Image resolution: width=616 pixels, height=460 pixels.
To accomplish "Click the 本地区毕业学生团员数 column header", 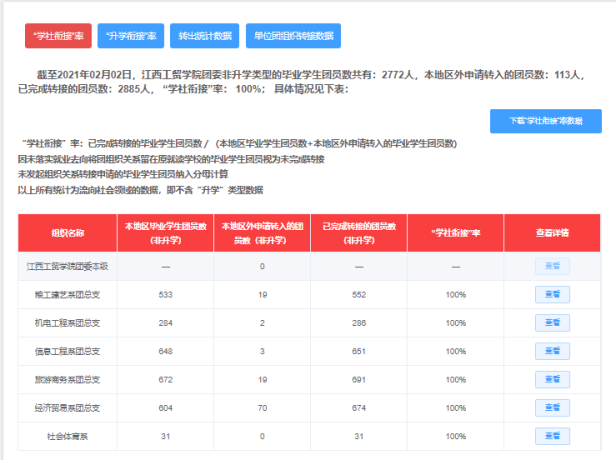I will click(165, 233).
